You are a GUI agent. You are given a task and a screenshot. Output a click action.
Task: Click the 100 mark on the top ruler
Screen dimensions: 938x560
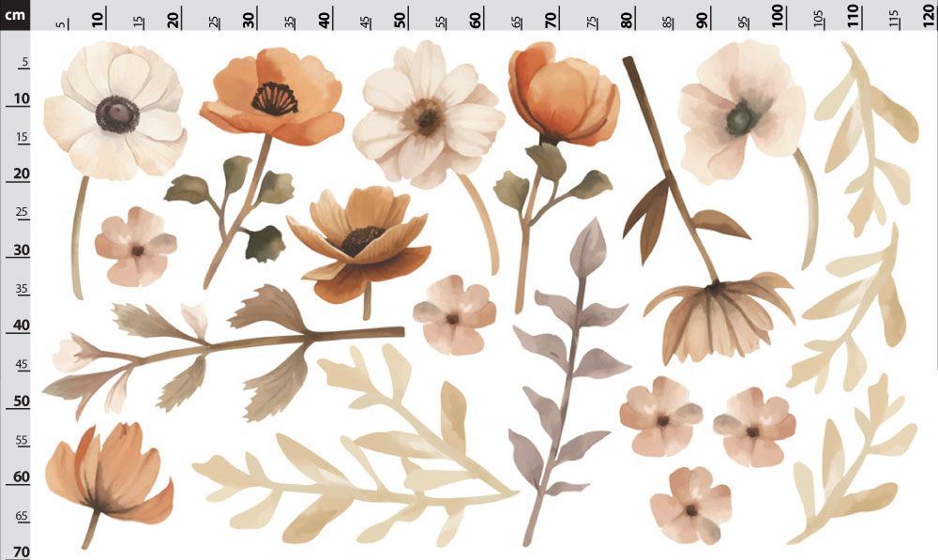coord(777,16)
